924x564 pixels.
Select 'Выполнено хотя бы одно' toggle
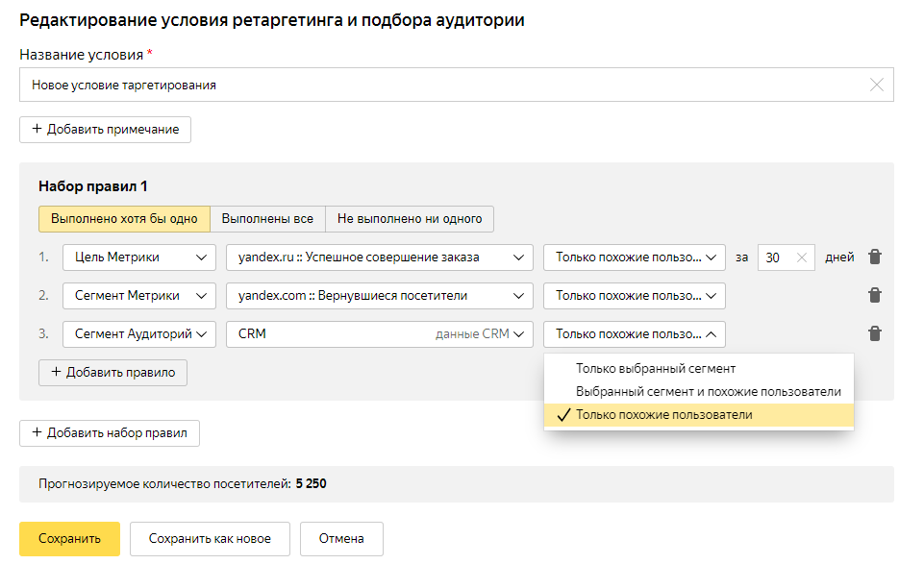124,218
